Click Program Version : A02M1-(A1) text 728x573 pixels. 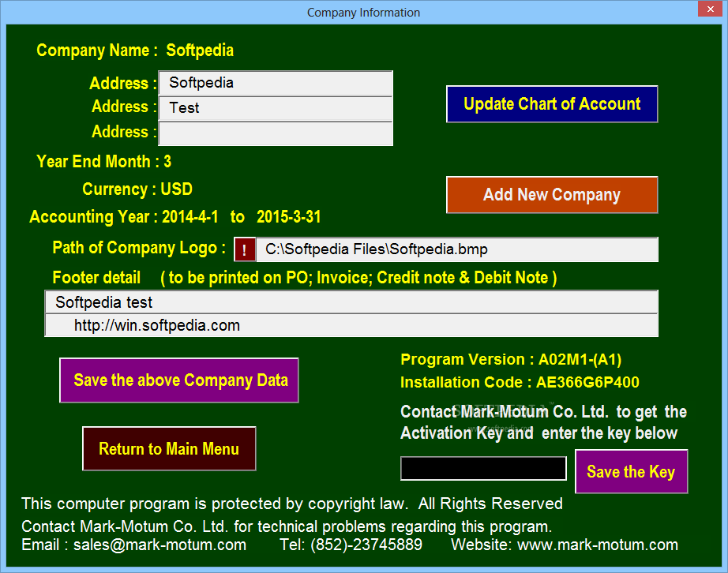tap(511, 359)
